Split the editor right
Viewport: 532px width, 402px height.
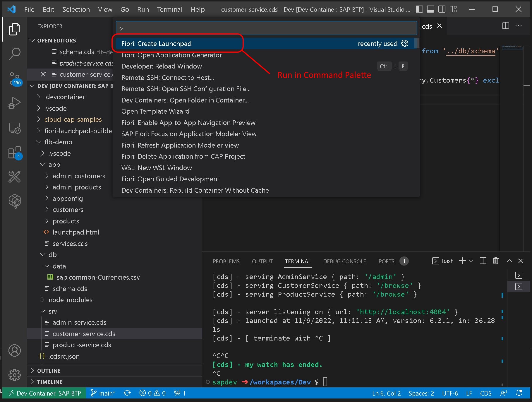[505, 26]
